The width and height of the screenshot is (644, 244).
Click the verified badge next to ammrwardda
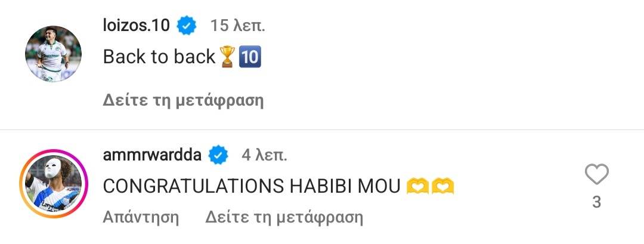point(218,155)
